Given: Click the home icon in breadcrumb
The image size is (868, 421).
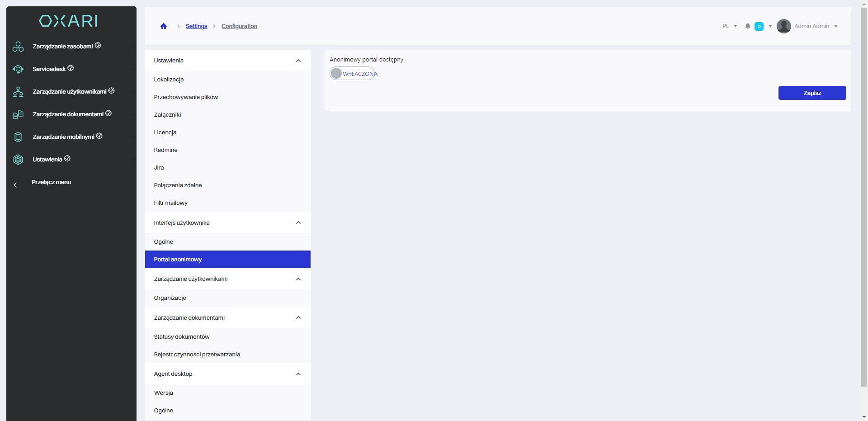Looking at the screenshot, I should (x=164, y=26).
